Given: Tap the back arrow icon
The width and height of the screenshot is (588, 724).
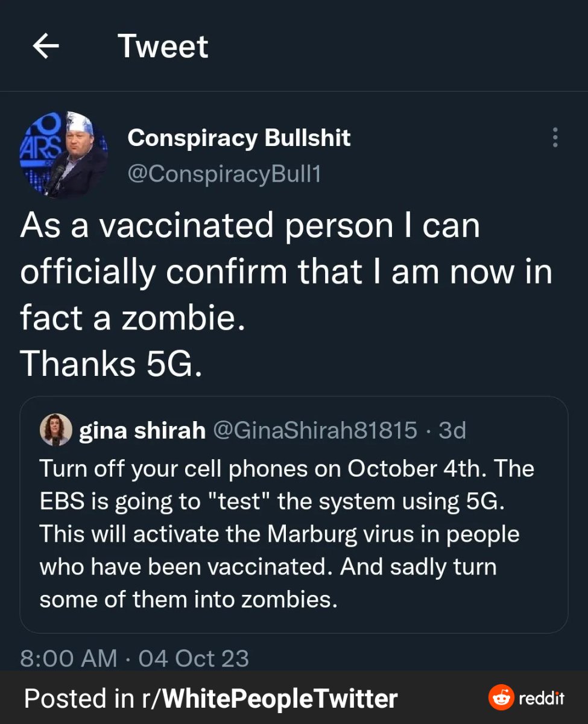Looking at the screenshot, I should point(46,46).
